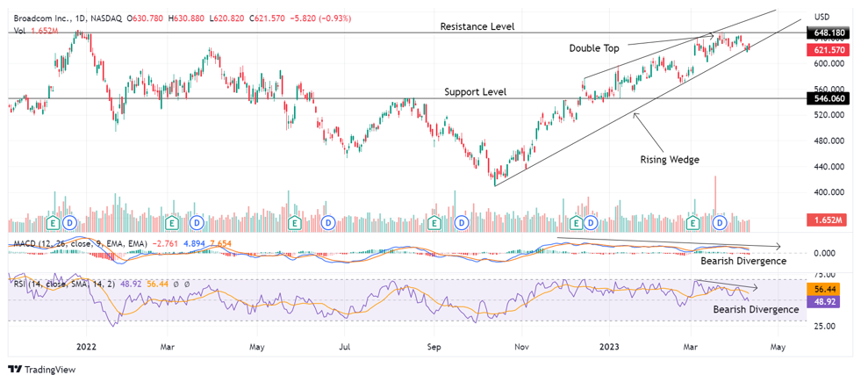
Task: Select the June 2022 earnings E marker
Action: coord(295,222)
